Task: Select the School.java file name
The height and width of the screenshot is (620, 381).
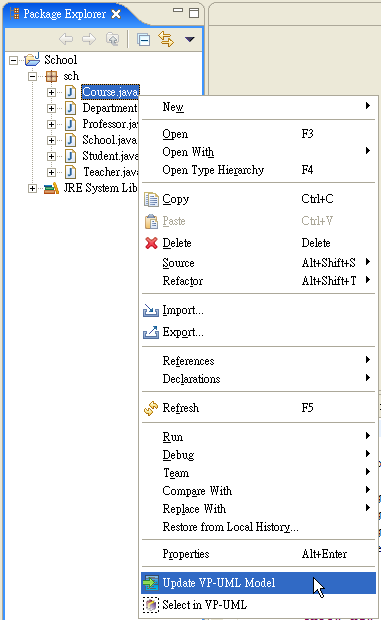Action: point(110,140)
